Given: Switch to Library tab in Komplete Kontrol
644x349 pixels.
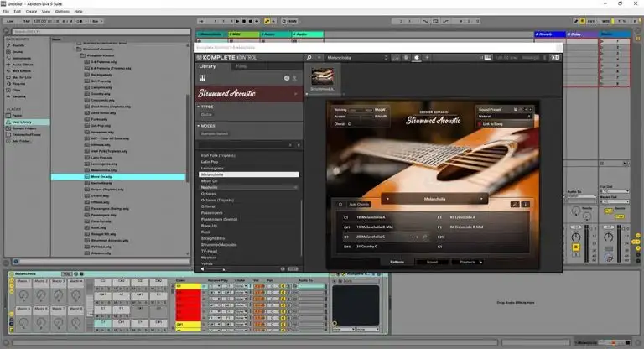Looking at the screenshot, I should pos(207,66).
